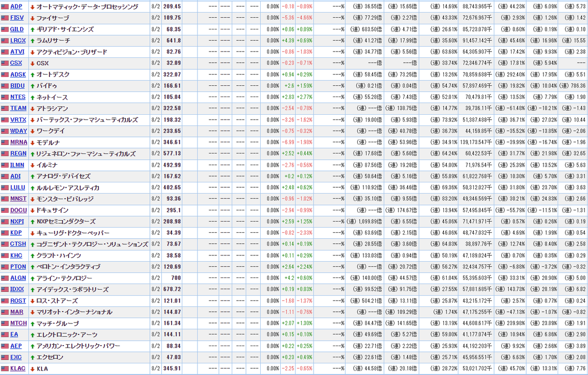588x375 pixels.
Task: Click the US flag icon beside KHC
Action: click(x=5, y=256)
